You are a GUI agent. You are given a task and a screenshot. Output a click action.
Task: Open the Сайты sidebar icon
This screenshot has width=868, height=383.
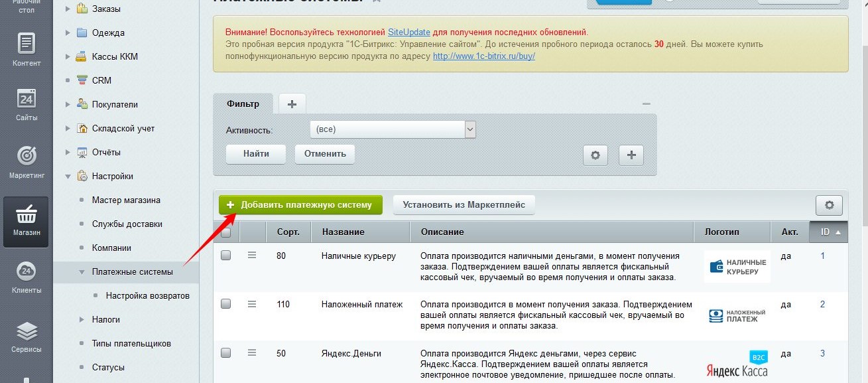(26, 104)
